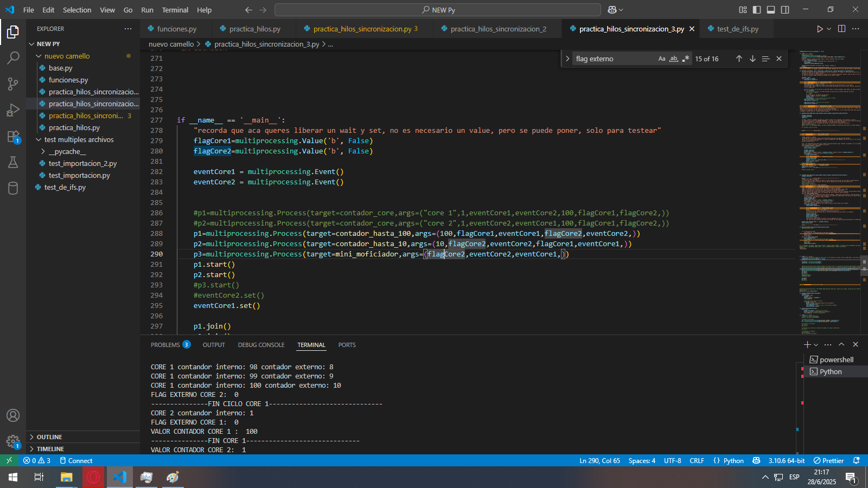
Task: Open terminal launch profile dropdown
Action: click(x=816, y=345)
